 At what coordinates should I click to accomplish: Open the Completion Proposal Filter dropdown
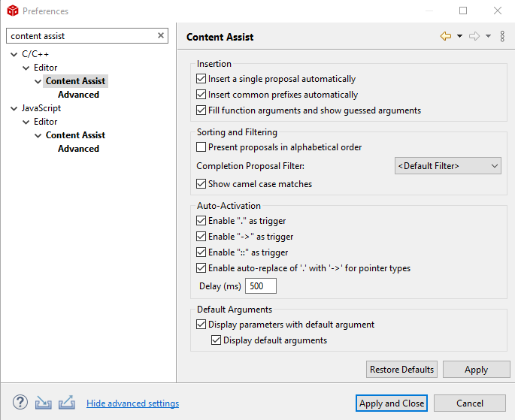pyautogui.click(x=447, y=166)
